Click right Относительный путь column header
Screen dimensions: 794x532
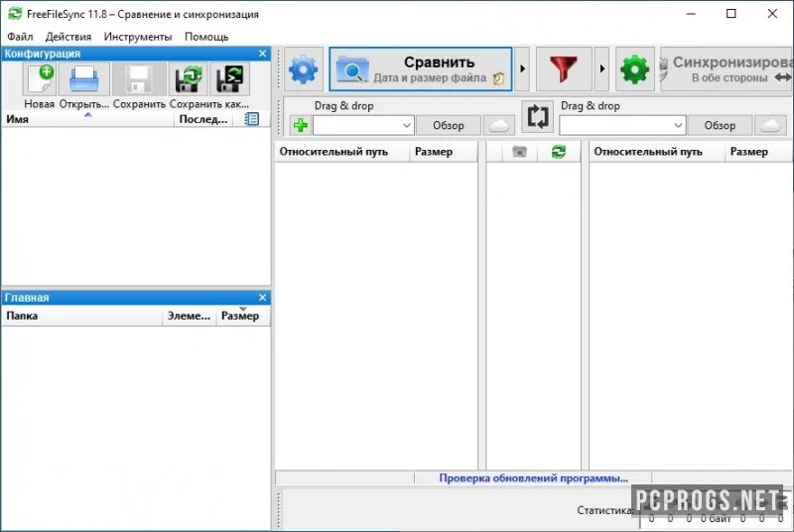click(x=657, y=151)
